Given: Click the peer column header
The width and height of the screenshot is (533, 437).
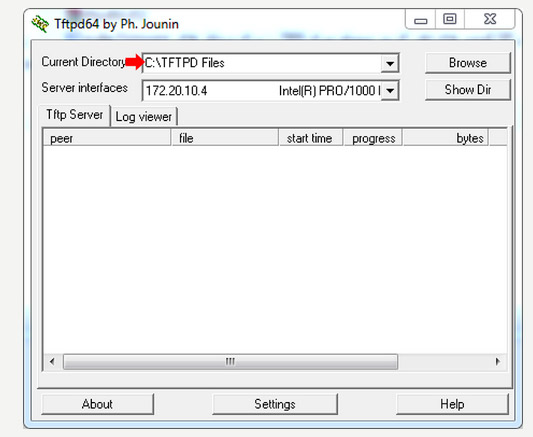Looking at the screenshot, I should point(107,138).
